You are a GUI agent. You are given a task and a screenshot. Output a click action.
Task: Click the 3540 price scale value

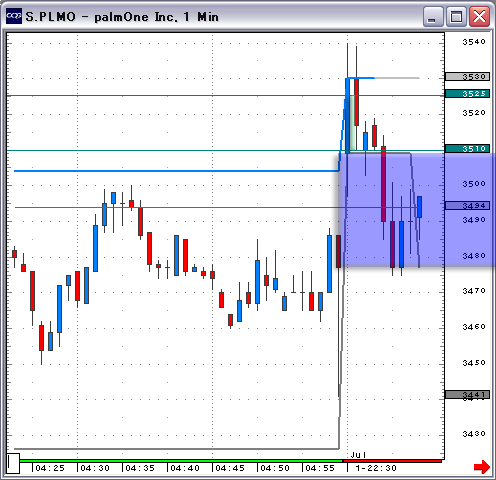point(474,42)
